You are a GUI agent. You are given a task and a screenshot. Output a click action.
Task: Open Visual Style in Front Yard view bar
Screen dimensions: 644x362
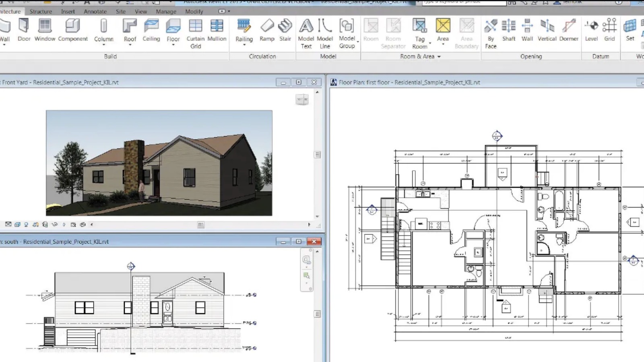click(17, 224)
